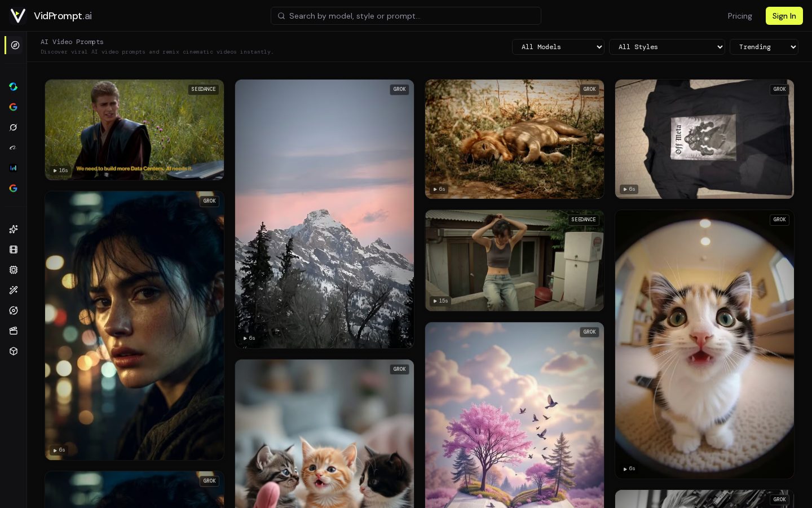This screenshot has height=508, width=812.
Task: Open the chip processor icon in sidebar
Action: [x=14, y=270]
